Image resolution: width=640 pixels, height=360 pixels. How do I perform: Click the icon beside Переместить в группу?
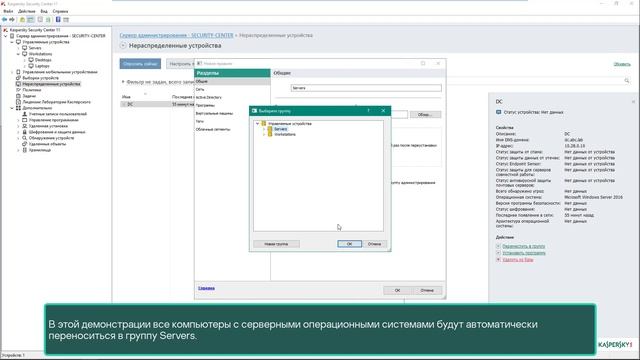pos(498,246)
